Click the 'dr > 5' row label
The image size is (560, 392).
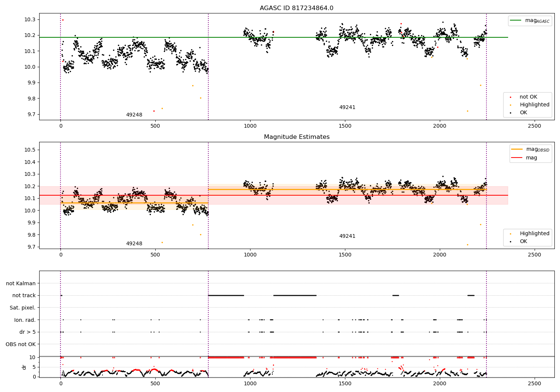[28, 332]
